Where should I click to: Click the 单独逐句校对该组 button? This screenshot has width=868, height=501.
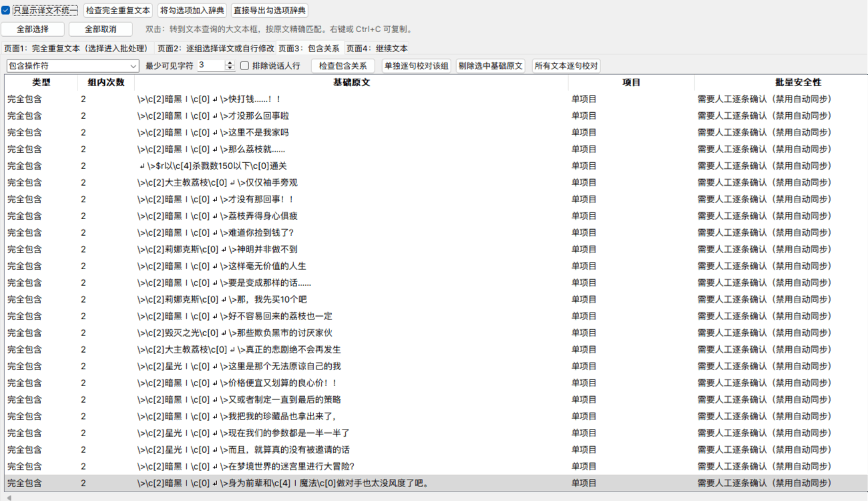416,66
